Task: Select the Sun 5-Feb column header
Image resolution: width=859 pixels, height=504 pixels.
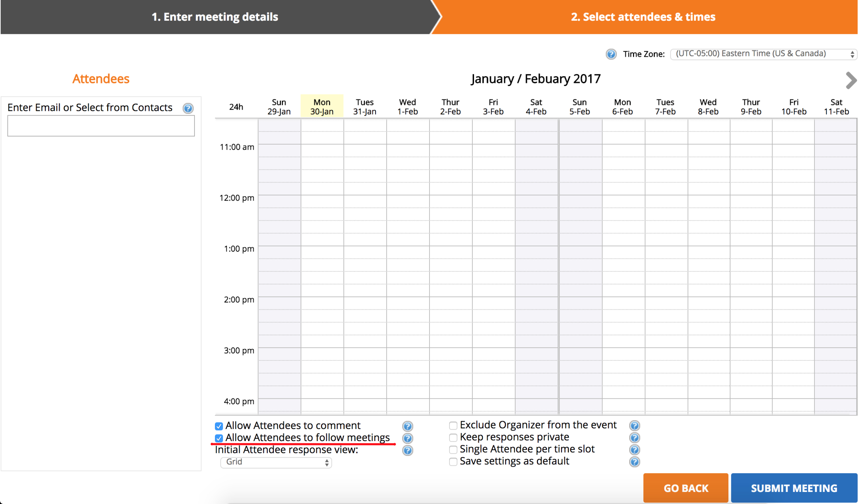Action: [580, 106]
